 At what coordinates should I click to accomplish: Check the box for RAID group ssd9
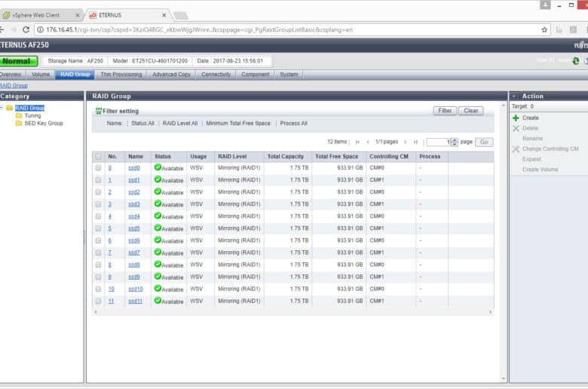[98, 277]
